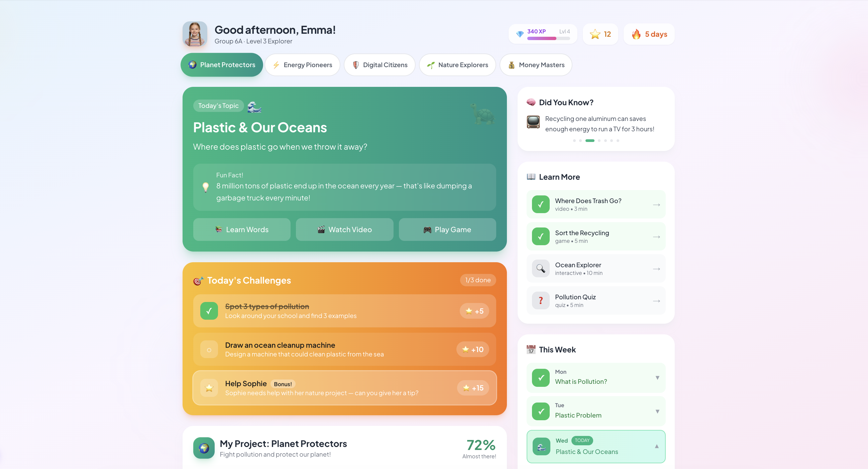Click the XP diamond icon
This screenshot has width=868, height=469.
[520, 34]
